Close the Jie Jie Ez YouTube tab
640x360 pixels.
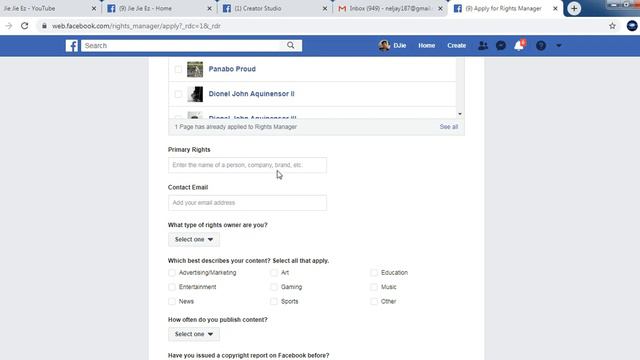(94, 8)
